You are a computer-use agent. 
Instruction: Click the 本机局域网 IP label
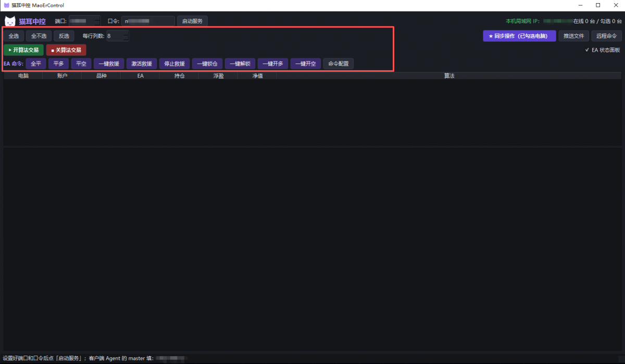pyautogui.click(x=522, y=21)
